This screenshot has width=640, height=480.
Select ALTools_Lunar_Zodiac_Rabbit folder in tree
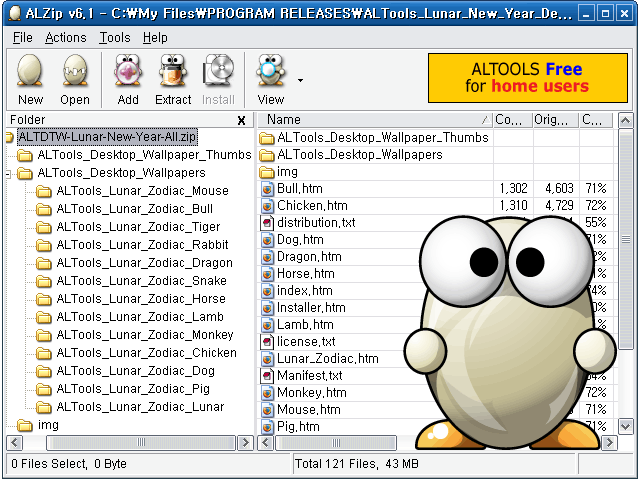[142, 244]
